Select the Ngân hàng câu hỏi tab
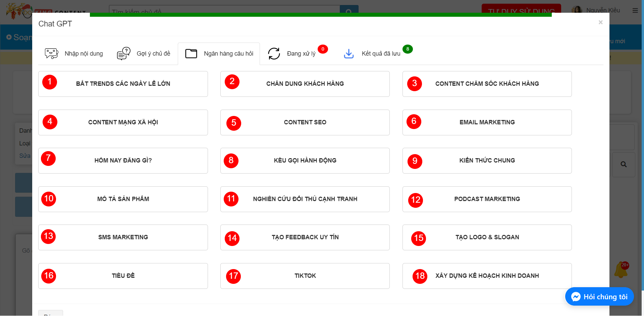 [219, 54]
